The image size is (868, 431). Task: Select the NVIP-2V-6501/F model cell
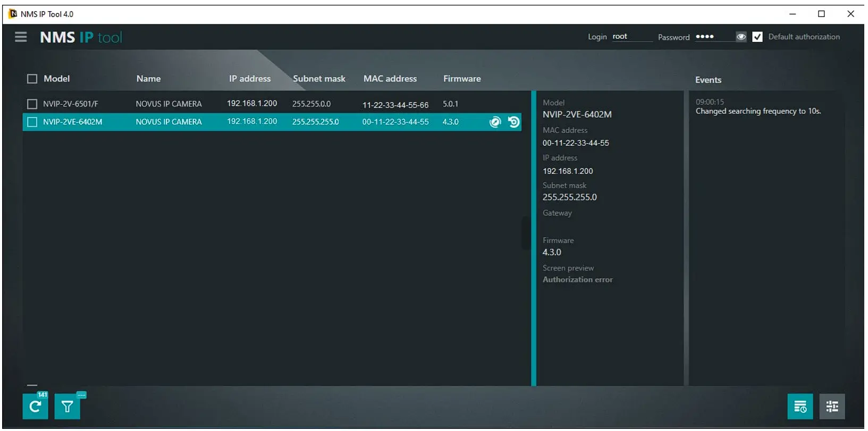[71, 104]
